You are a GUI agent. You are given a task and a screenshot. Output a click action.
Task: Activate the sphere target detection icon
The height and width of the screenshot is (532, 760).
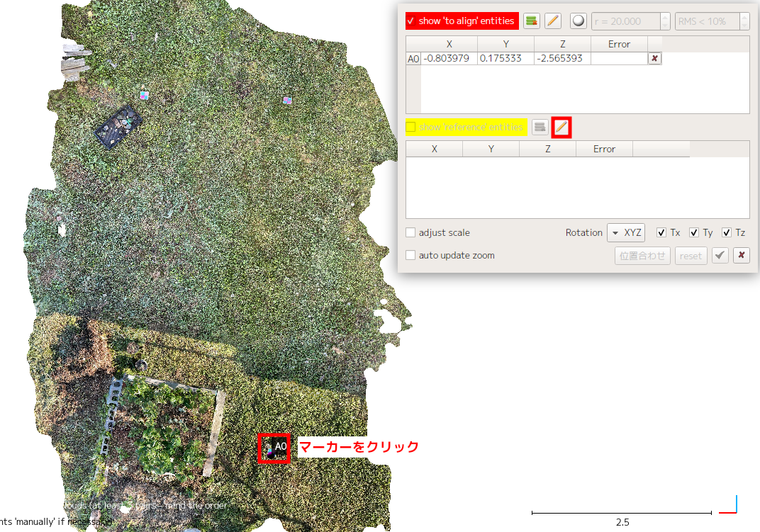[x=578, y=21]
